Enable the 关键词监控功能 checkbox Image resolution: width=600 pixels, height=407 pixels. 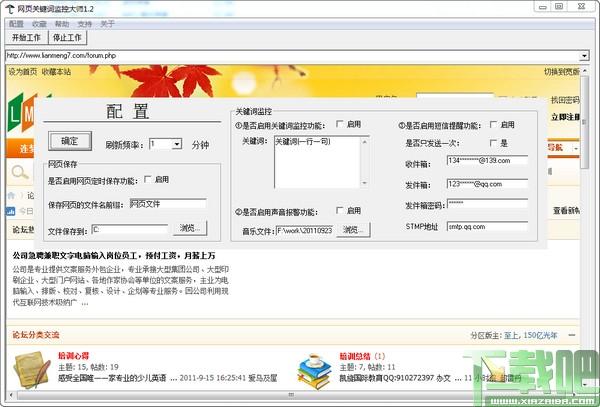tap(339, 124)
